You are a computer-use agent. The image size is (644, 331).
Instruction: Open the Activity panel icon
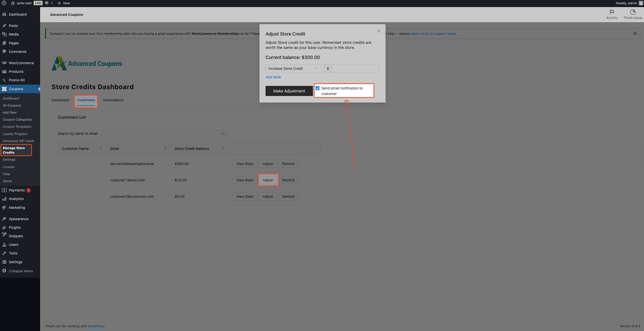pyautogui.click(x=612, y=12)
